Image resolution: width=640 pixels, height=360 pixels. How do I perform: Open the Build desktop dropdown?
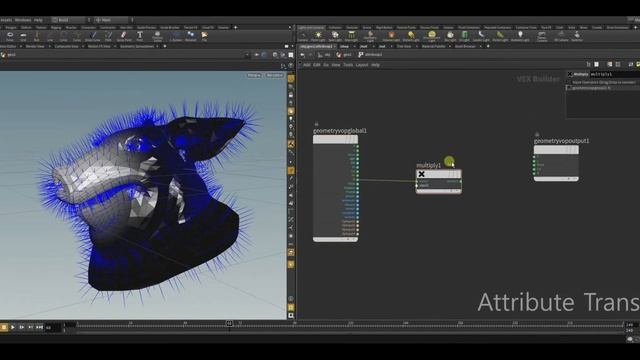(x=70, y=20)
